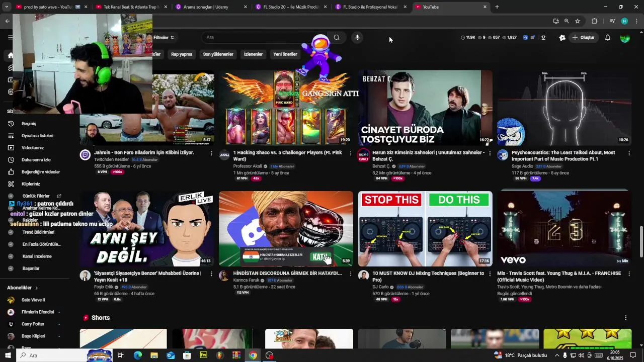644x362 pixels.
Task: Open more options for Shorts section
Action: pyautogui.click(x=626, y=318)
